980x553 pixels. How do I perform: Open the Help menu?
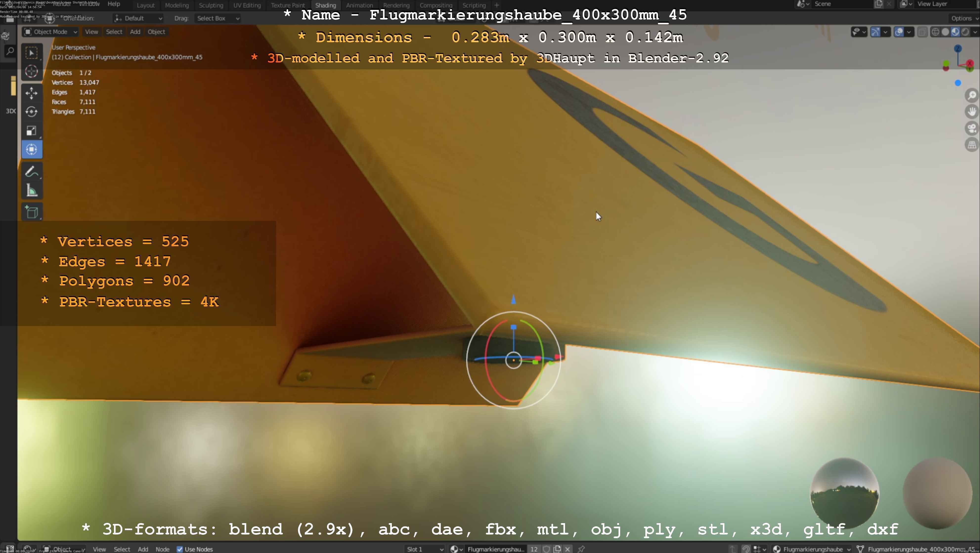(x=113, y=4)
